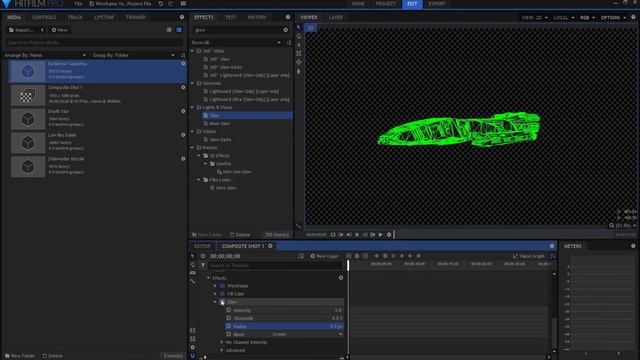The height and width of the screenshot is (360, 640).
Task: Select the Hand pan tool in viewer toolbar
Action: 299,36
